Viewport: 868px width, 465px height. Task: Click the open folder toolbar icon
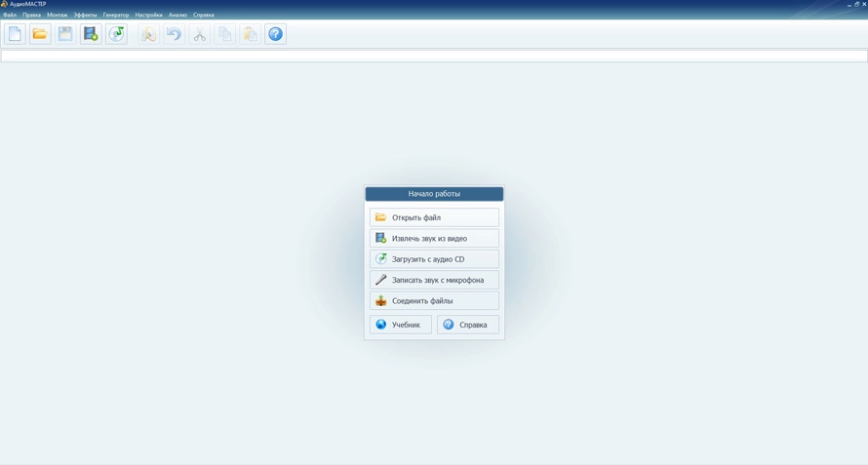[x=40, y=34]
